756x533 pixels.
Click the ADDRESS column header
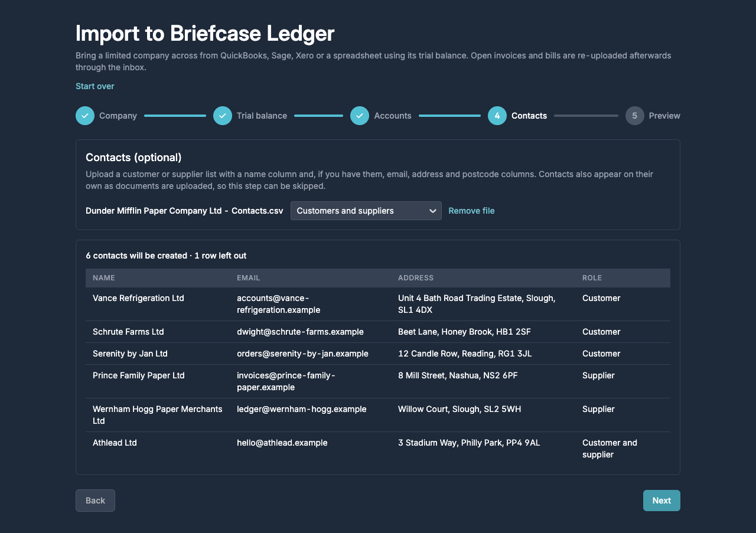pos(416,278)
